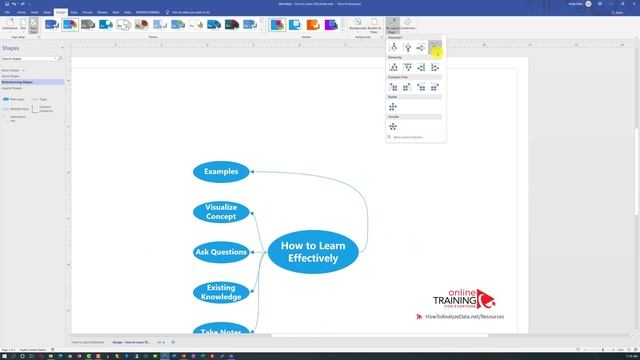The width and height of the screenshot is (640, 360).
Task: Select the Multiple topics shape
Action: [x=16, y=109]
